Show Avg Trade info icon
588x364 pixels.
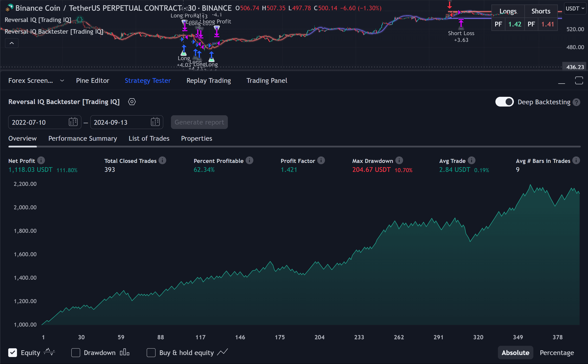point(472,160)
